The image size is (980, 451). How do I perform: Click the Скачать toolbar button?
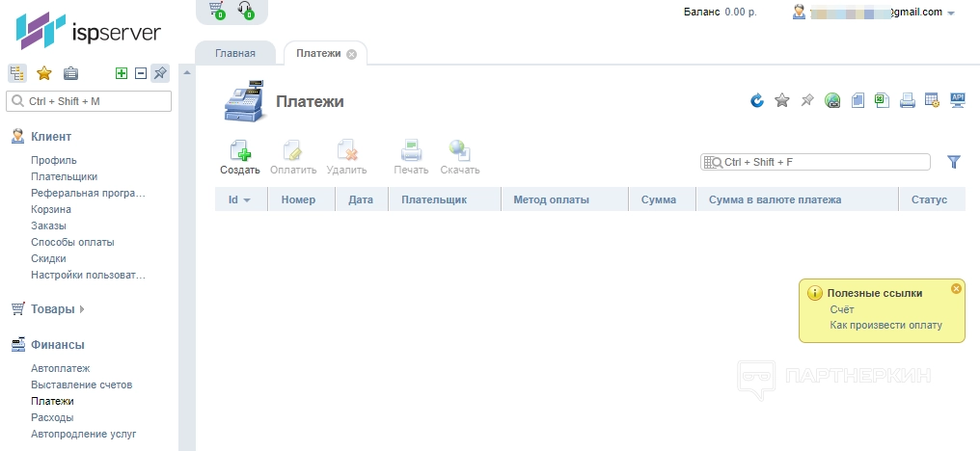pyautogui.click(x=460, y=157)
